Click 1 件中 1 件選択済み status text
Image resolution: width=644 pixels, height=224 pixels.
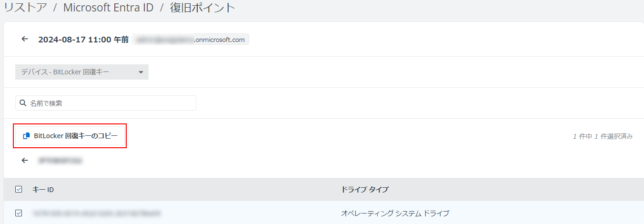603,136
